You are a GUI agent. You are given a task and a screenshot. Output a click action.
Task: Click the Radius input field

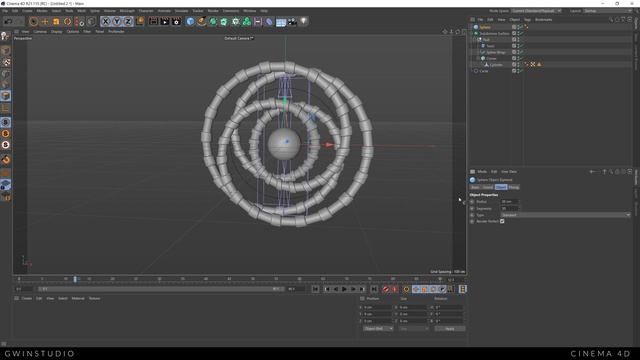pyautogui.click(x=509, y=202)
